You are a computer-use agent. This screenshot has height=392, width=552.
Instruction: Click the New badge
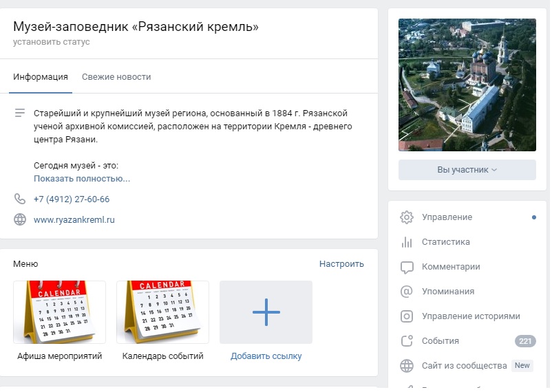click(522, 366)
